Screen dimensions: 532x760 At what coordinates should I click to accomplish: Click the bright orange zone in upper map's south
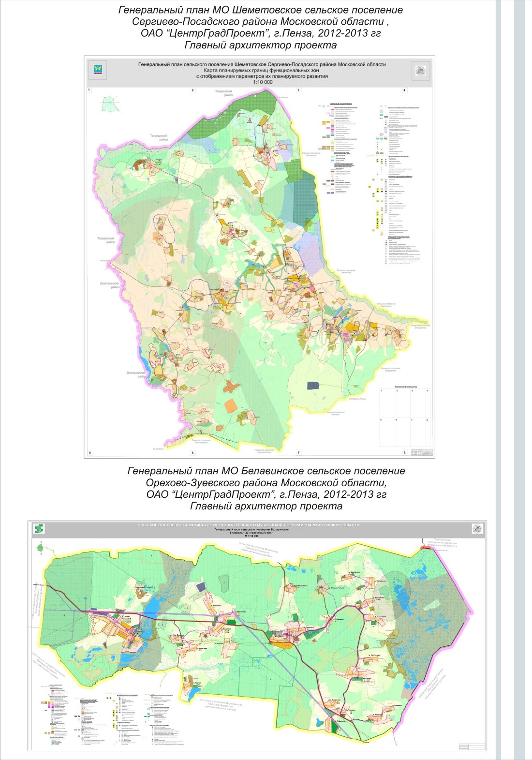[x=231, y=405]
